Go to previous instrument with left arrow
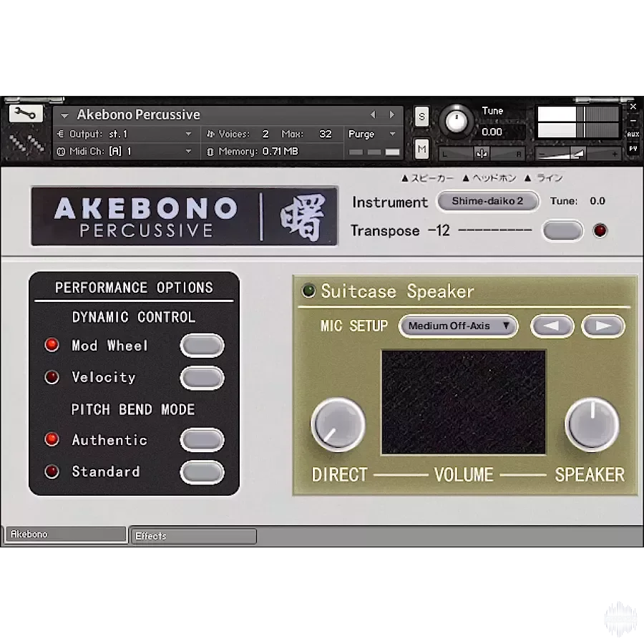644x644 pixels. [x=373, y=114]
